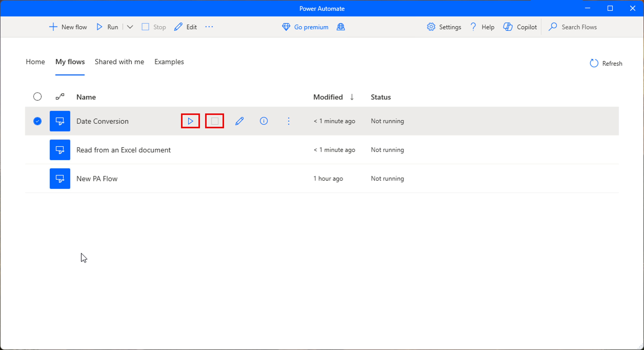Open the toolbar ellipsis menu

[x=209, y=27]
